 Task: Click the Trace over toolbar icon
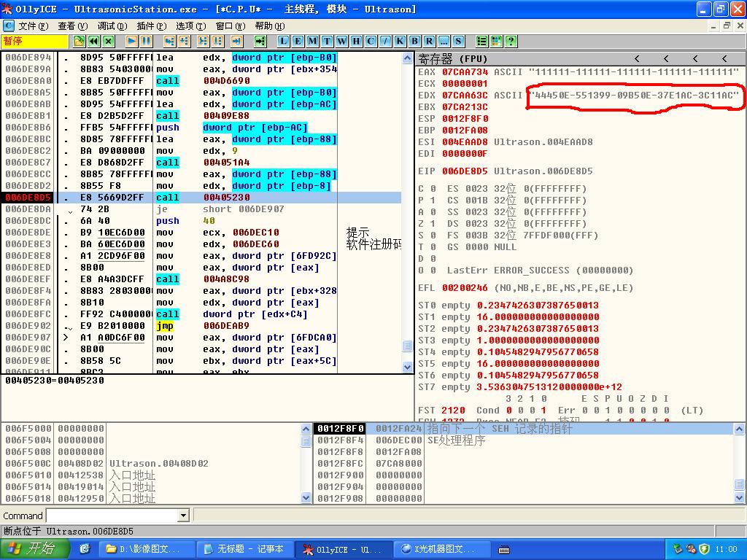[x=217, y=42]
